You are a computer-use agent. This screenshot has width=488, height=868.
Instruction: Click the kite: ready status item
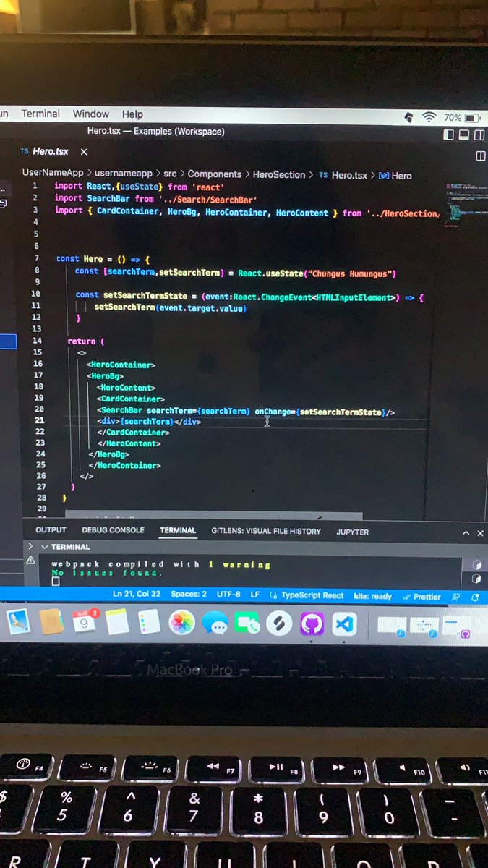372,596
